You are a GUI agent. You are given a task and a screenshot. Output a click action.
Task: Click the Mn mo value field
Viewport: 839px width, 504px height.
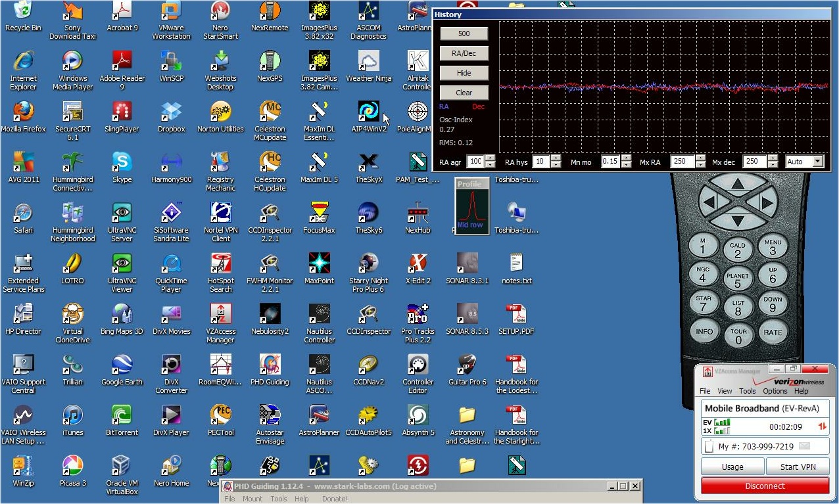(x=611, y=162)
